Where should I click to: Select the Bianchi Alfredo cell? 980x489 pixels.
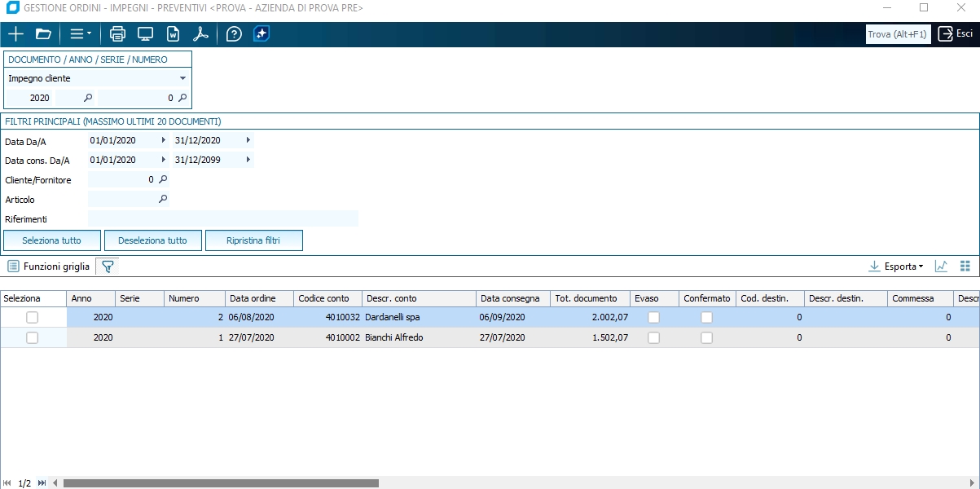click(419, 337)
